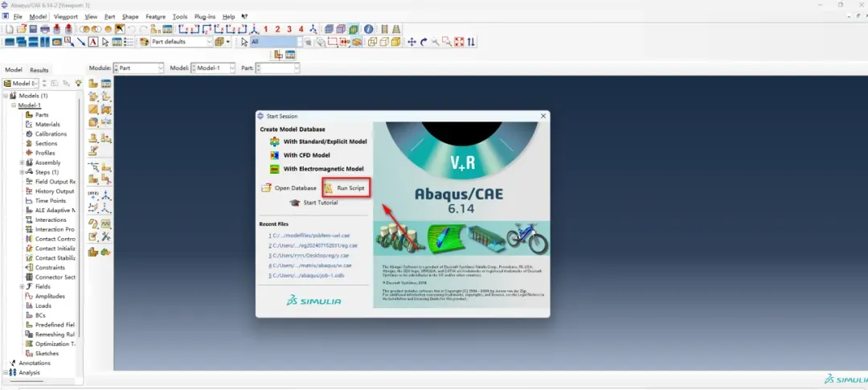Click the Hidden render style icon

pyautogui.click(x=384, y=42)
